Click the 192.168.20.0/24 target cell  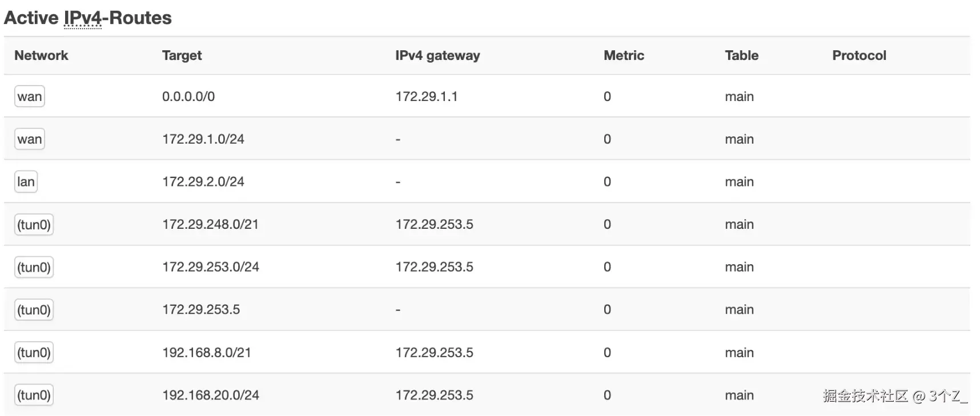pyautogui.click(x=211, y=395)
